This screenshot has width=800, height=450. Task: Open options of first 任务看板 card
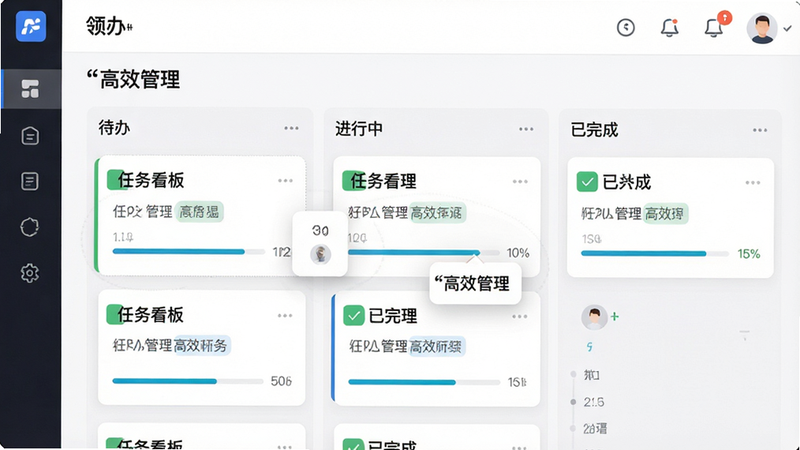point(285,181)
